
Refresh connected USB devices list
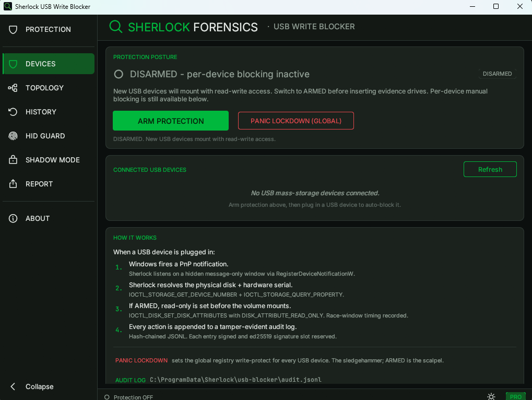coord(490,169)
